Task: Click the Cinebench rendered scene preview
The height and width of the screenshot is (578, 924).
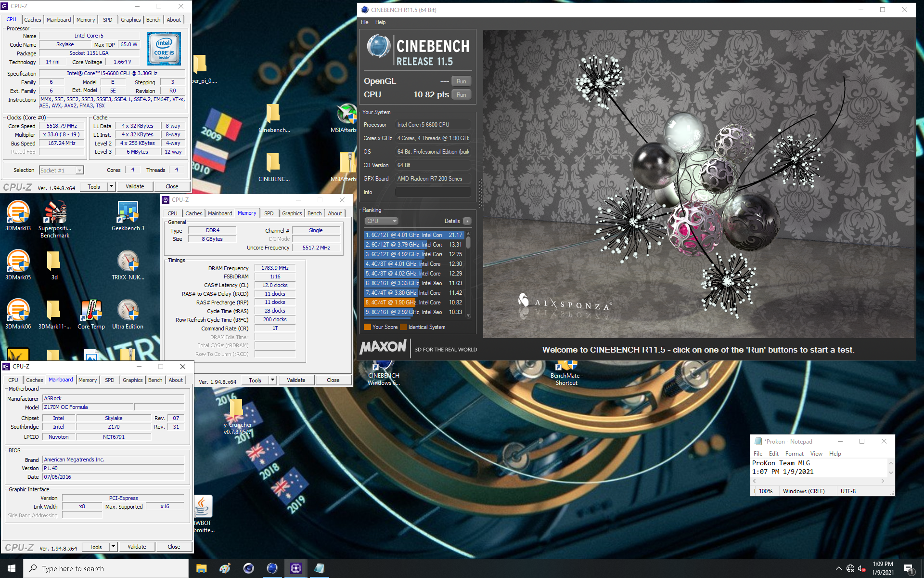Action: click(x=699, y=184)
